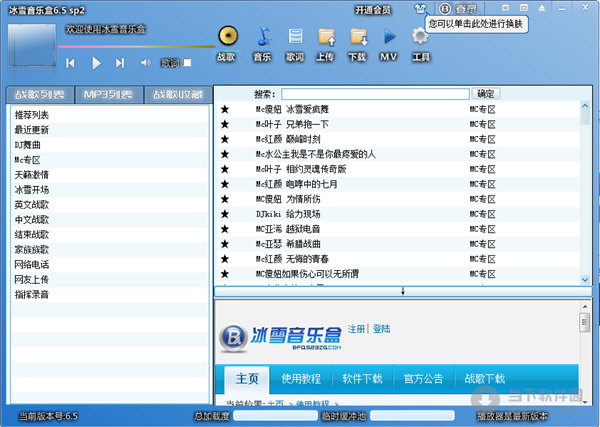Click the message bubble icon in title bar
Screen dimensions: 600x427
click(505, 8)
